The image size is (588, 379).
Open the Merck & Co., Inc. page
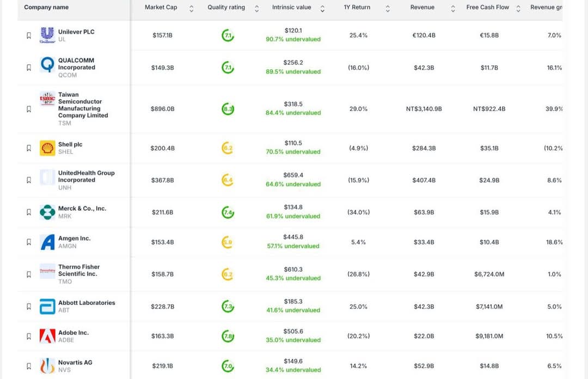[82, 208]
